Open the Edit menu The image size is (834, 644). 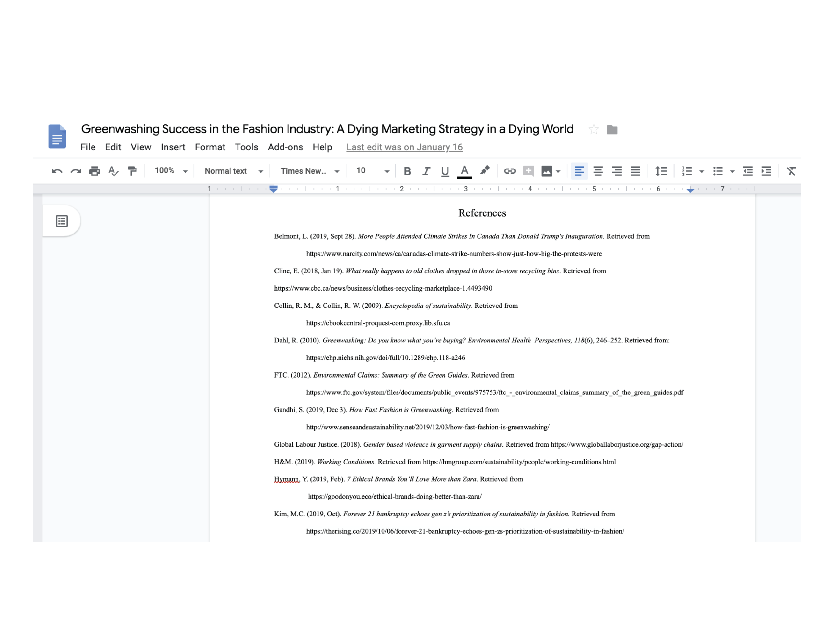[113, 147]
